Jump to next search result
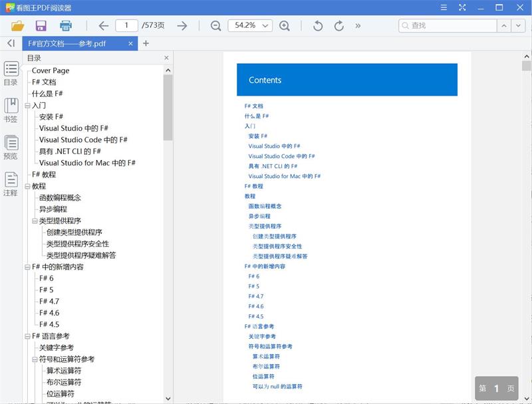 [518, 25]
